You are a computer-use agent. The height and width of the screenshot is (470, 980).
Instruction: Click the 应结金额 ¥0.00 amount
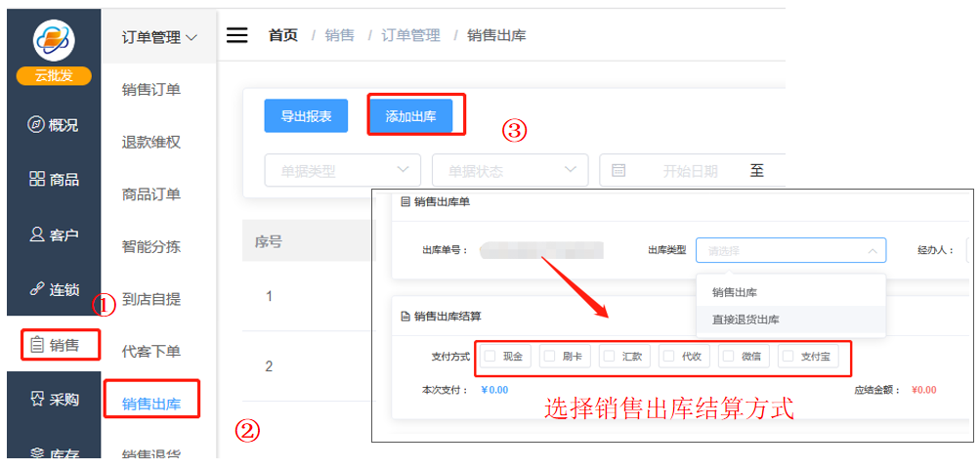coord(923,390)
